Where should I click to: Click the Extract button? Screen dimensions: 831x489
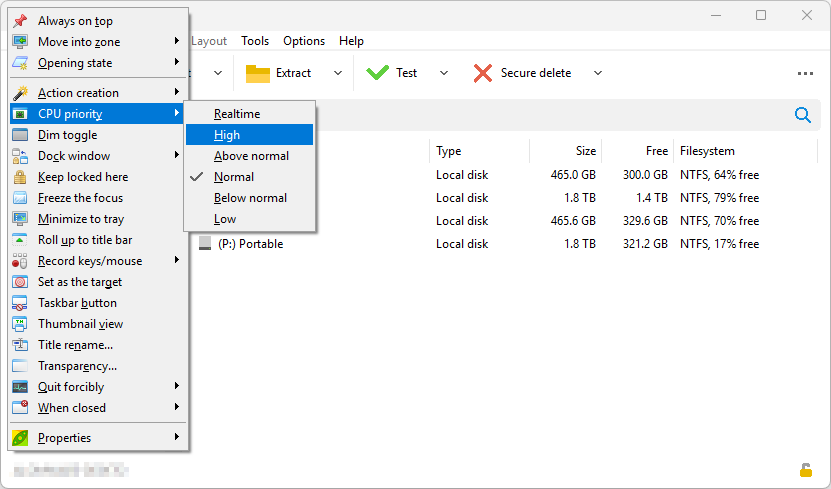pos(279,73)
